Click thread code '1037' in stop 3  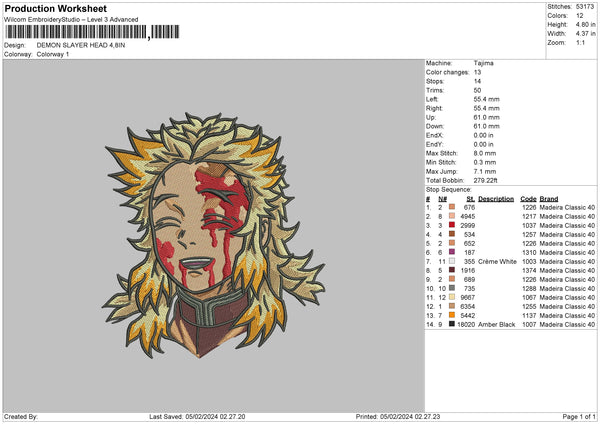coord(529,225)
